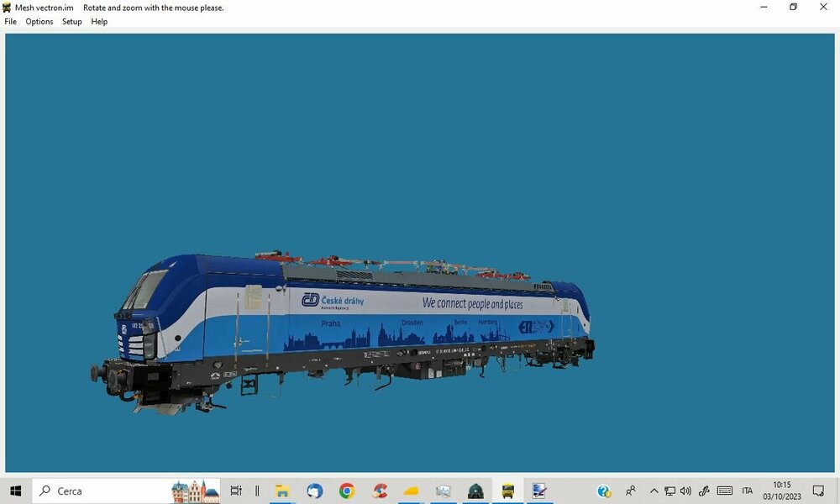
Task: Click the Cerca search box
Action: (x=127, y=491)
